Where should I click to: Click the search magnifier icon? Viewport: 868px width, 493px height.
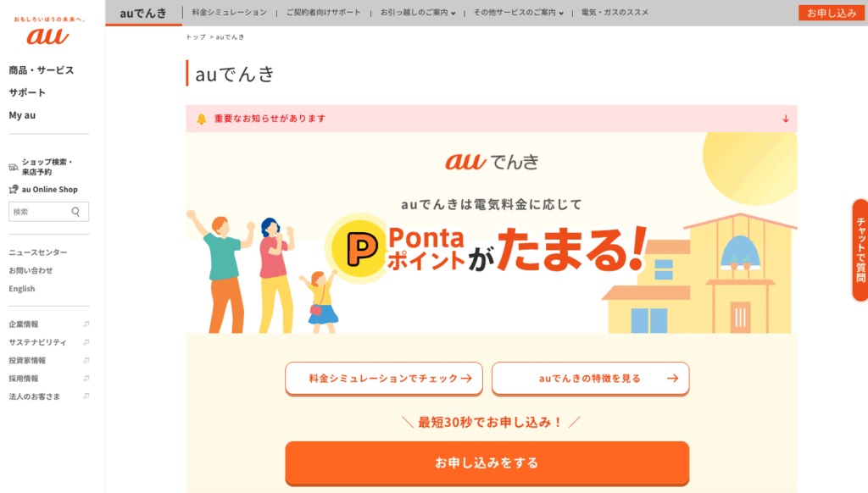[75, 212]
